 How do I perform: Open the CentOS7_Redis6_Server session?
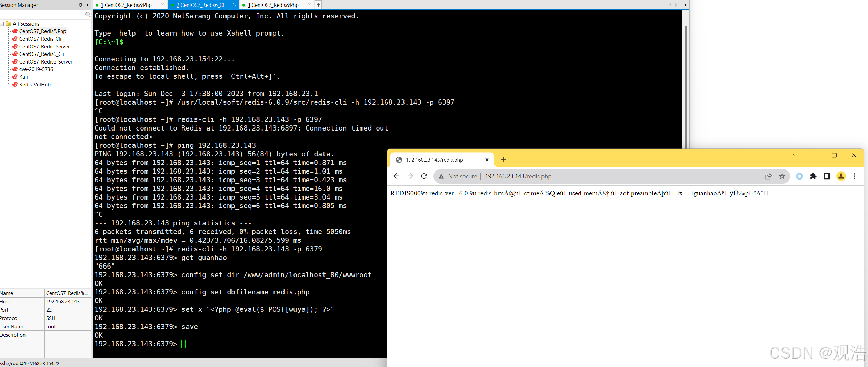(x=46, y=62)
